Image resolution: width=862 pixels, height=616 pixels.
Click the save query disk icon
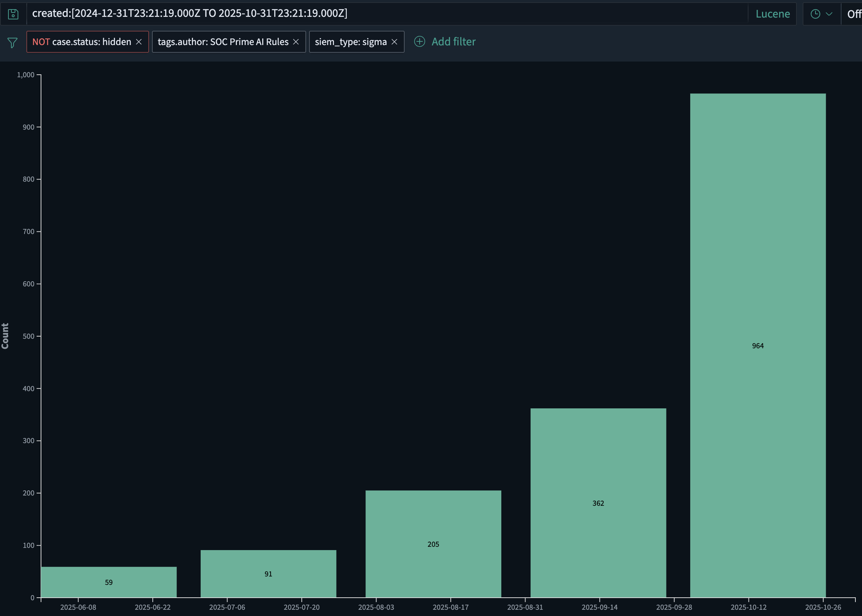(x=13, y=14)
